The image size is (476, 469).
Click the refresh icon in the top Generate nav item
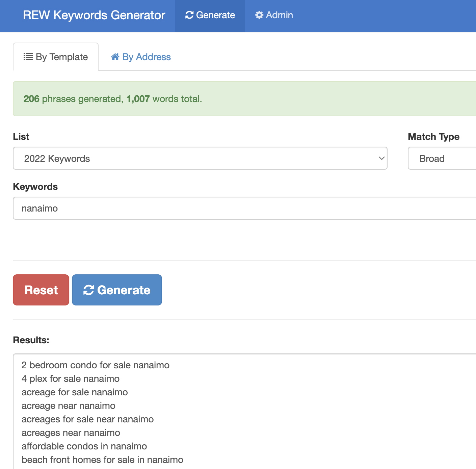coord(189,15)
